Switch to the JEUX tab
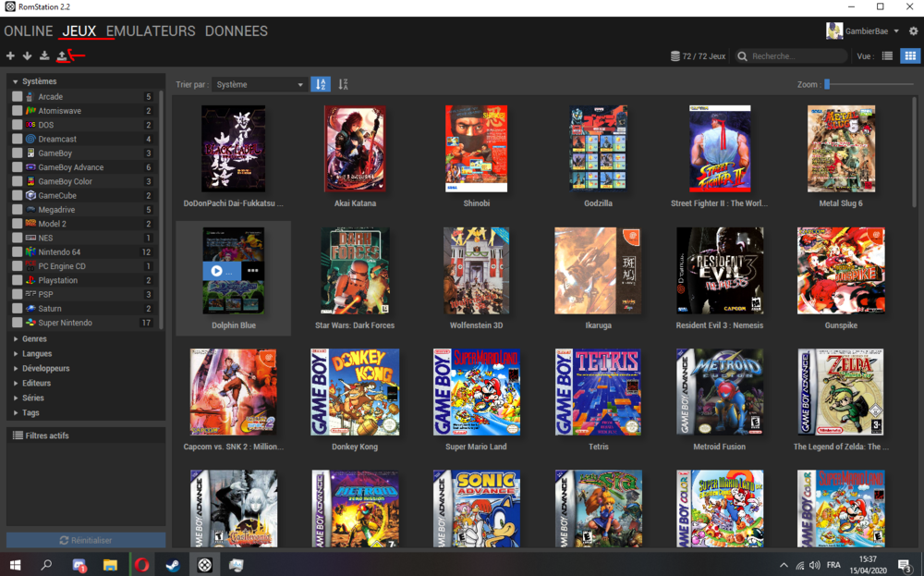924x576 pixels. coord(79,31)
